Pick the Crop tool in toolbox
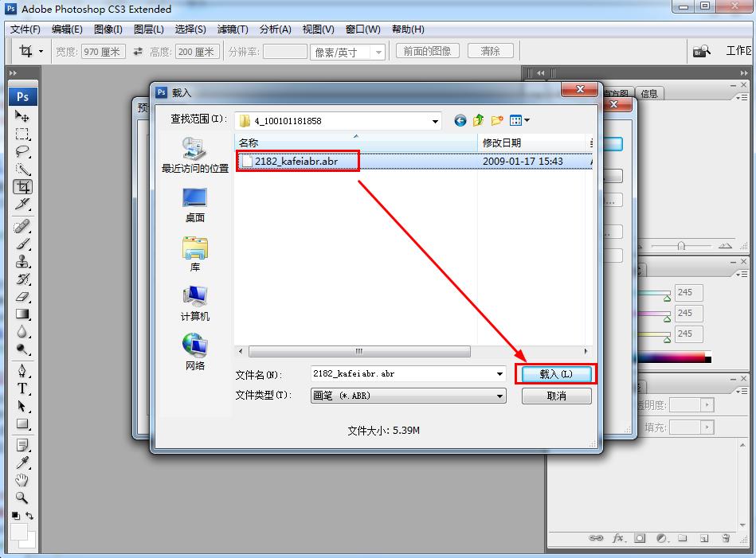Viewport: 756px width, 558px height. [x=22, y=187]
